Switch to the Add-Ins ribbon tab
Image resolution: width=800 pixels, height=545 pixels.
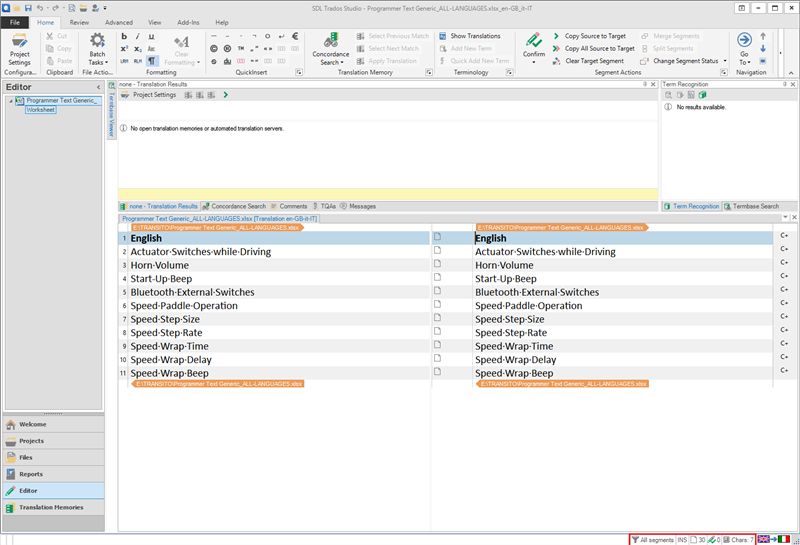click(x=188, y=22)
